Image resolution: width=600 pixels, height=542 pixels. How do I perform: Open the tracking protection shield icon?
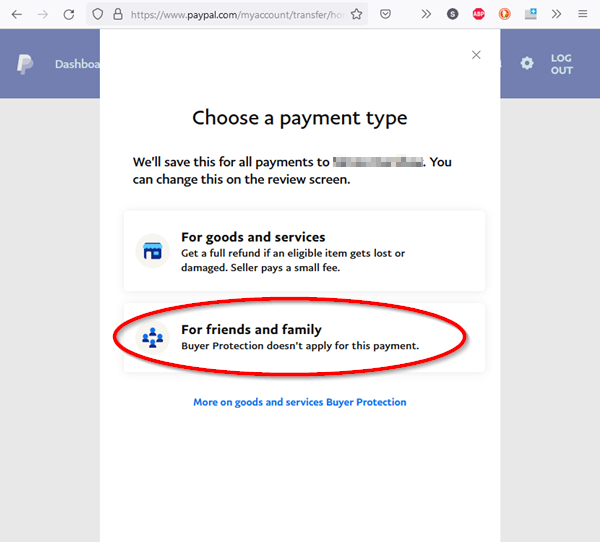[98, 15]
